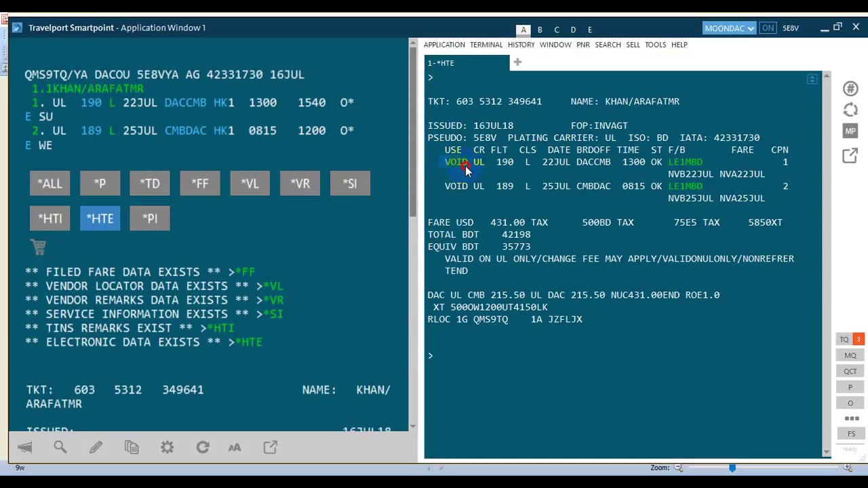
Task: Click pop-out icon in the bottom toolbar
Action: point(270,447)
